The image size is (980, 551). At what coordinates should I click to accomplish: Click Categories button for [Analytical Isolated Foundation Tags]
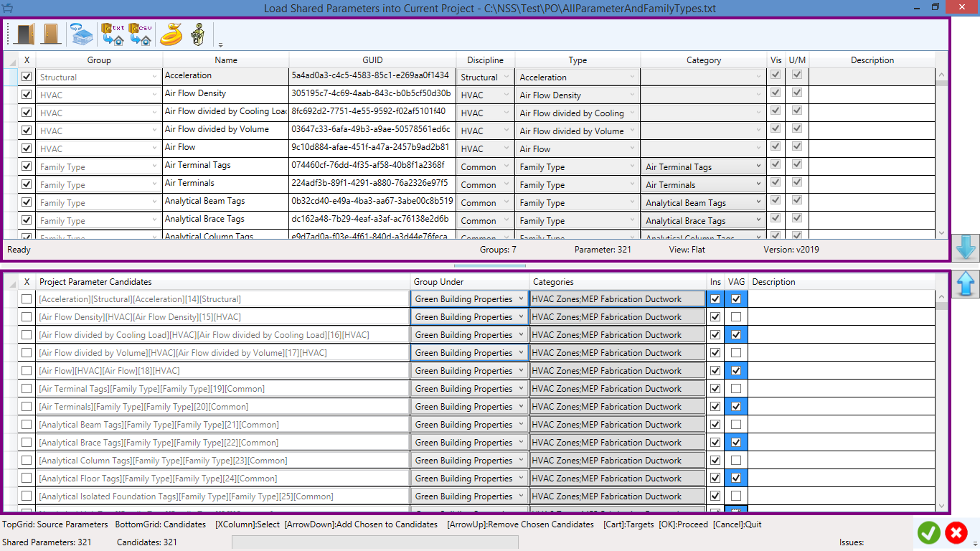point(618,496)
